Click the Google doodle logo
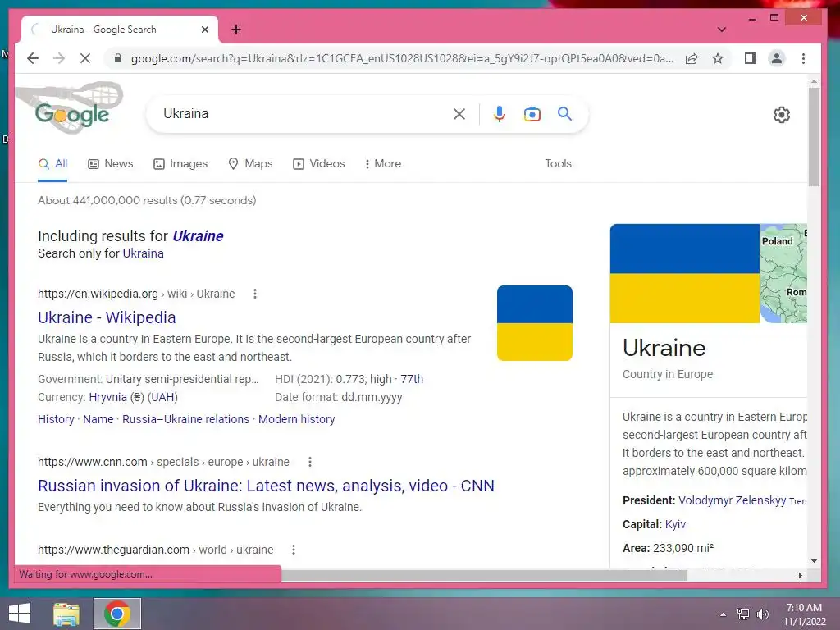 71,110
